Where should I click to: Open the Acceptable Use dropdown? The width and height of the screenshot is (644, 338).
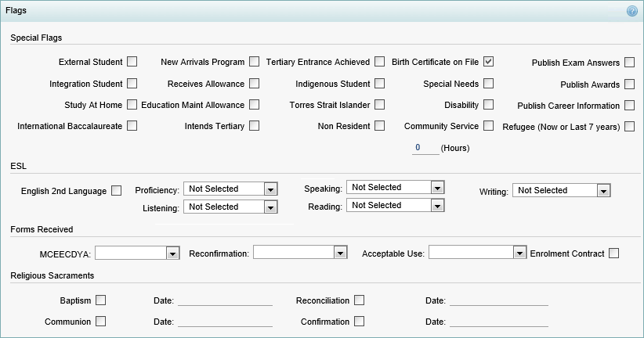pos(478,252)
